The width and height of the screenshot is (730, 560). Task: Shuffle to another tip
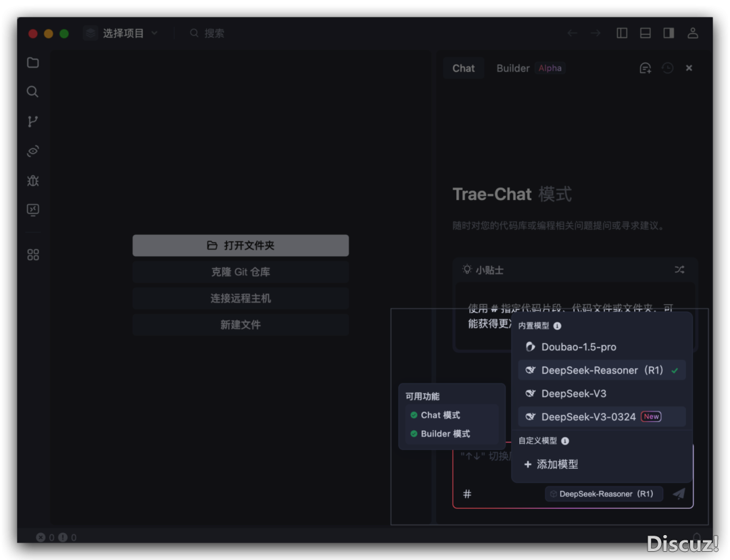point(680,270)
